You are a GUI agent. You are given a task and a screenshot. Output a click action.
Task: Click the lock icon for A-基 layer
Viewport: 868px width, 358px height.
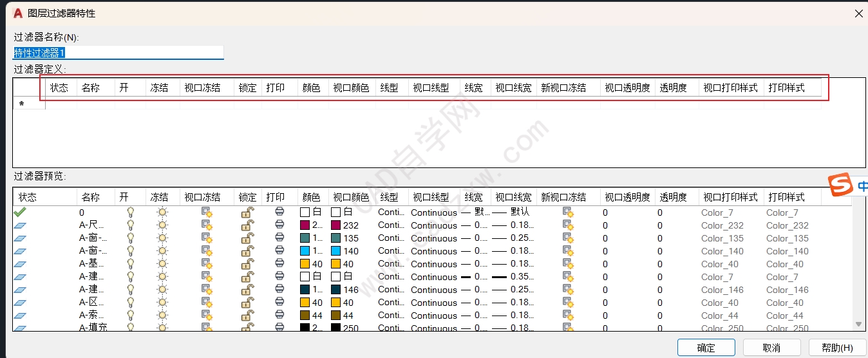coord(247,263)
